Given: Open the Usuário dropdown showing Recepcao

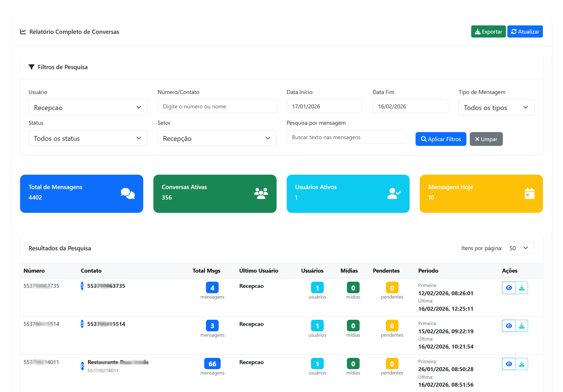Looking at the screenshot, I should point(88,107).
